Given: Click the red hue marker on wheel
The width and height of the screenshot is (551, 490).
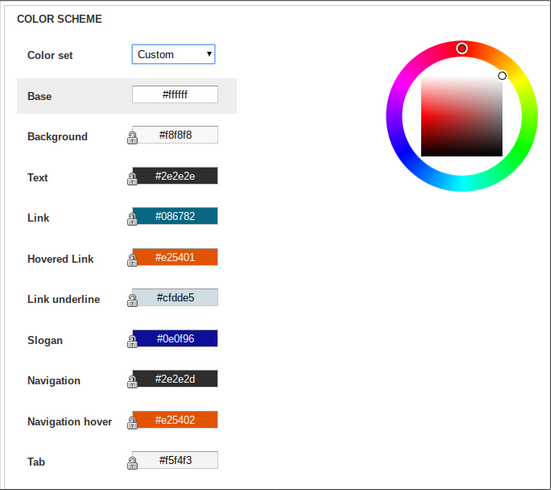Looking at the screenshot, I should (462, 48).
